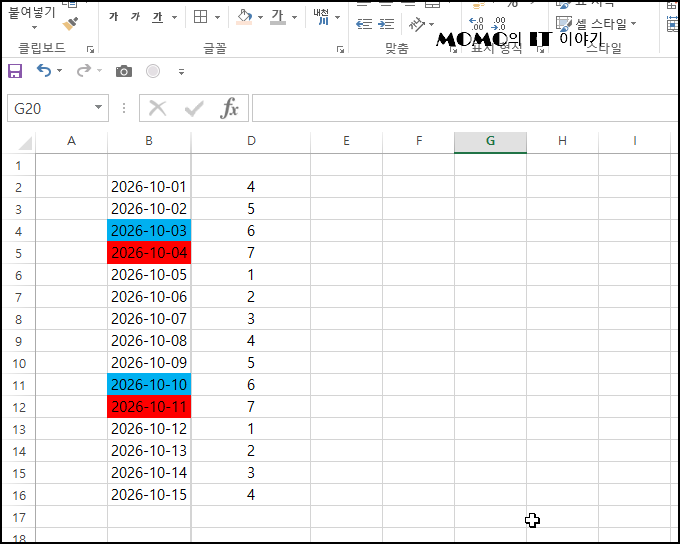Toggle underline formatting (underlined 가)
This screenshot has height=544, width=680.
point(157,17)
